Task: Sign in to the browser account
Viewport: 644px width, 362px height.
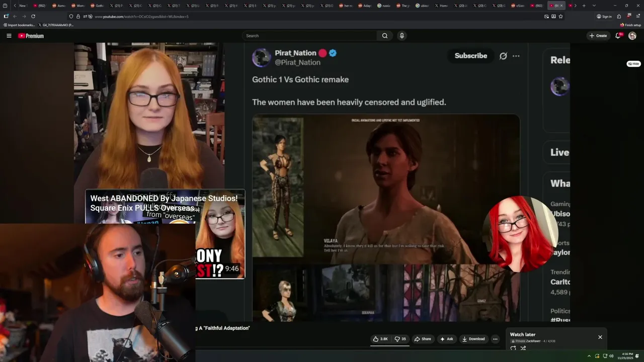Action: pyautogui.click(x=604, y=16)
